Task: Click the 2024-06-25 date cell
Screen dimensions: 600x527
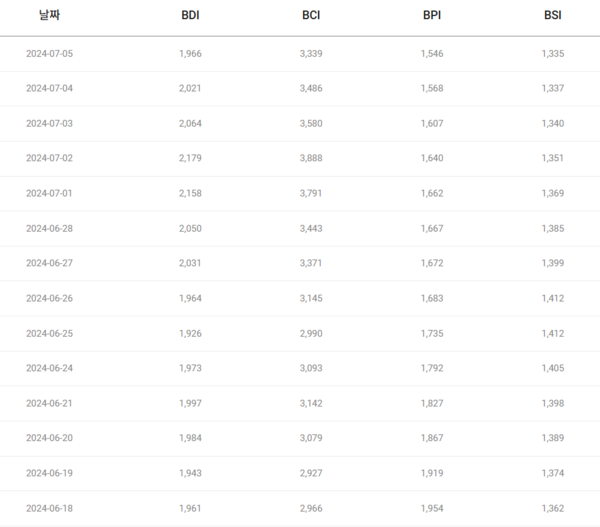Action: [x=49, y=333]
